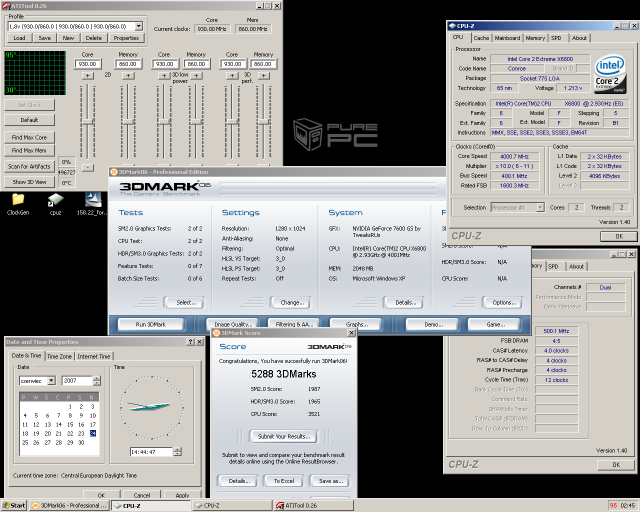Click Find Max Core in ATITool
Viewport: 640px width, 512px height.
pos(29,136)
